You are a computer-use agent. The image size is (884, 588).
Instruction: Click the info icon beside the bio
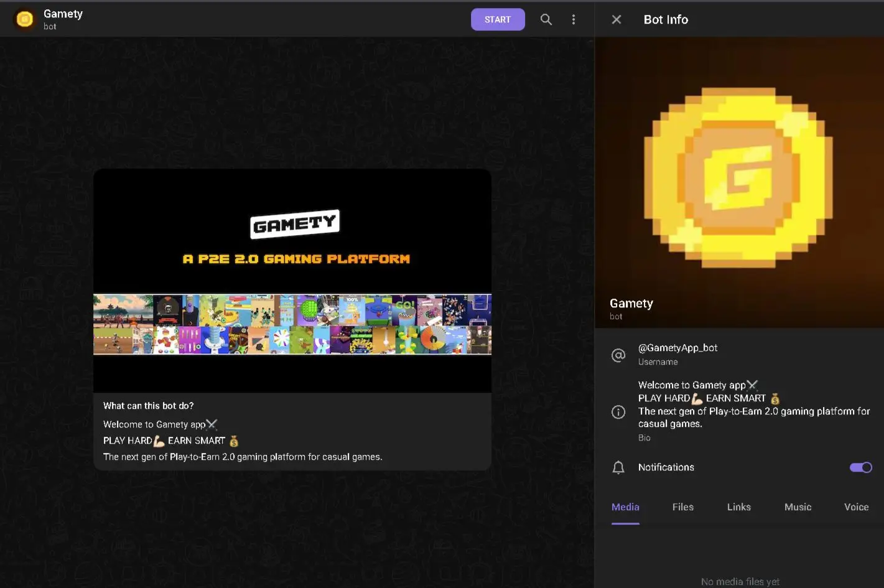618,412
